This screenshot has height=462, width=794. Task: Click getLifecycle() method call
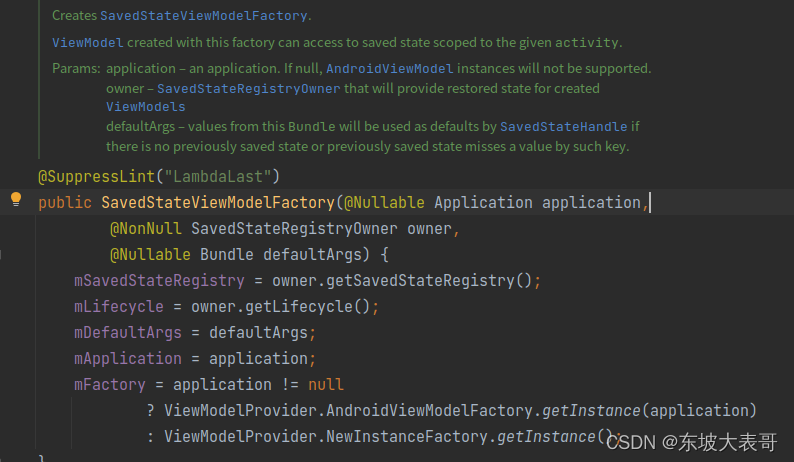308,306
